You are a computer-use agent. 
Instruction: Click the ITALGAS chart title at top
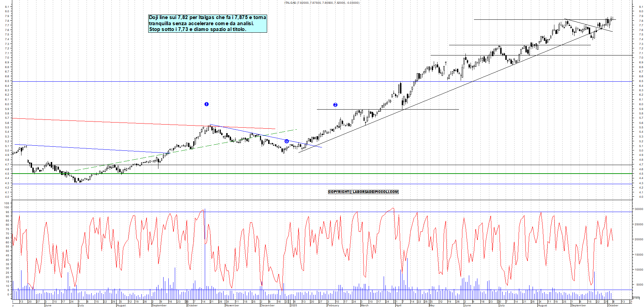pos(322,3)
